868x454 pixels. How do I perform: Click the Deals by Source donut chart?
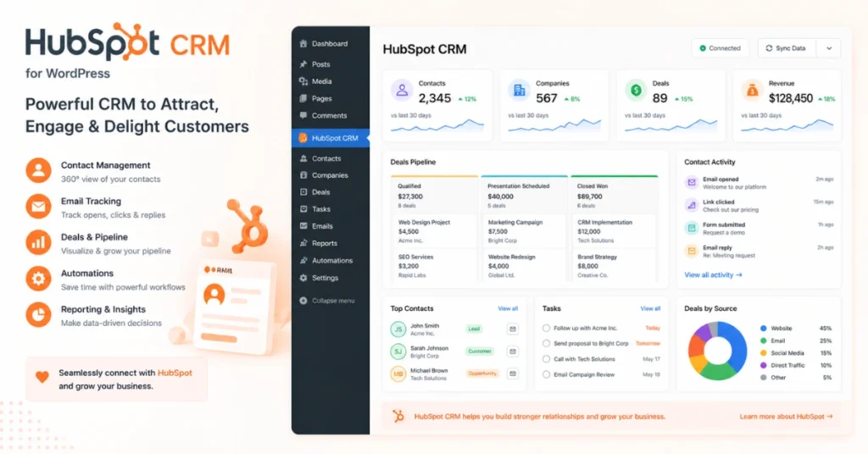click(717, 352)
